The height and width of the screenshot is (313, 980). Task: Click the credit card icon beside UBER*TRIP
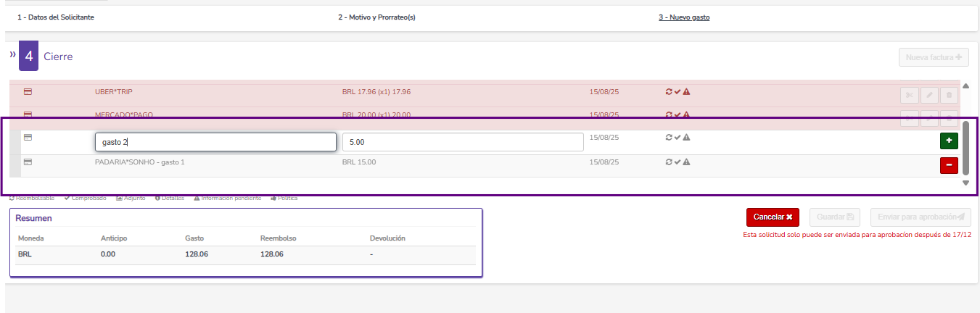(x=28, y=92)
